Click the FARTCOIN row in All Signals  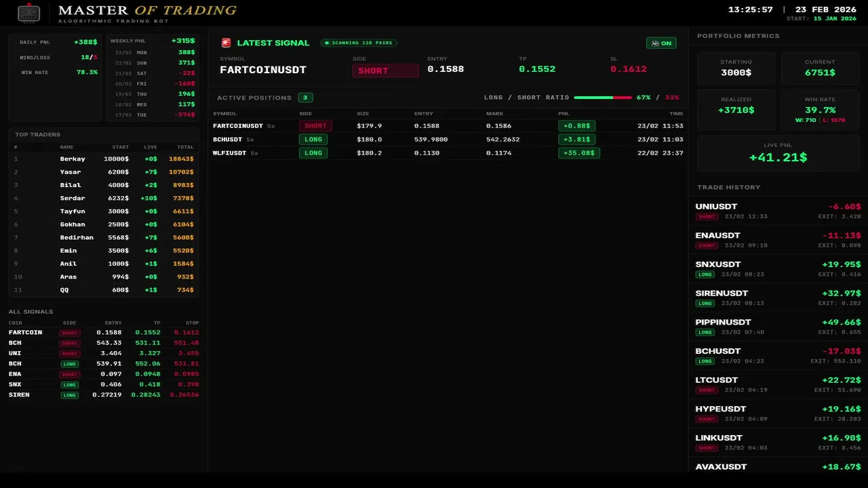coord(104,333)
